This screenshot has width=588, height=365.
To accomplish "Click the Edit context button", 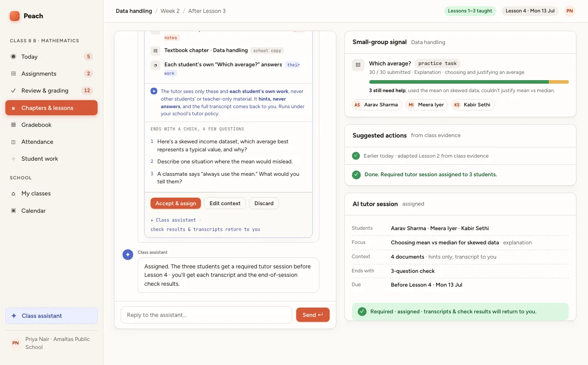I will click(x=225, y=203).
